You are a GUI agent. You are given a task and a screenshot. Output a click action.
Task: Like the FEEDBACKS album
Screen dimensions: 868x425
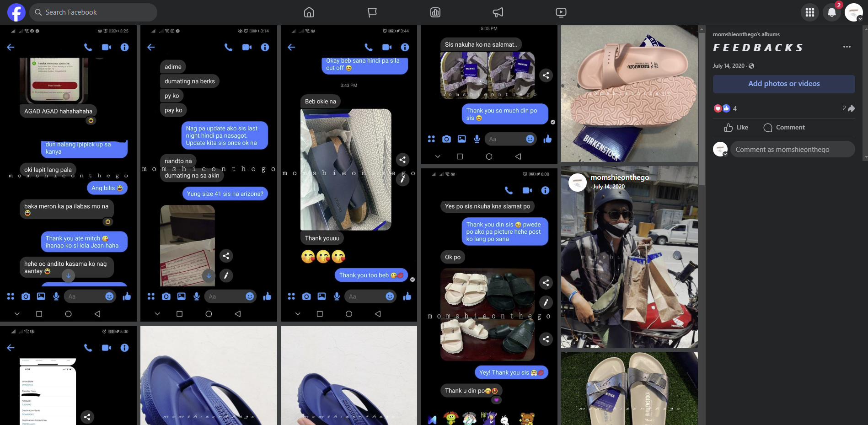tap(736, 128)
